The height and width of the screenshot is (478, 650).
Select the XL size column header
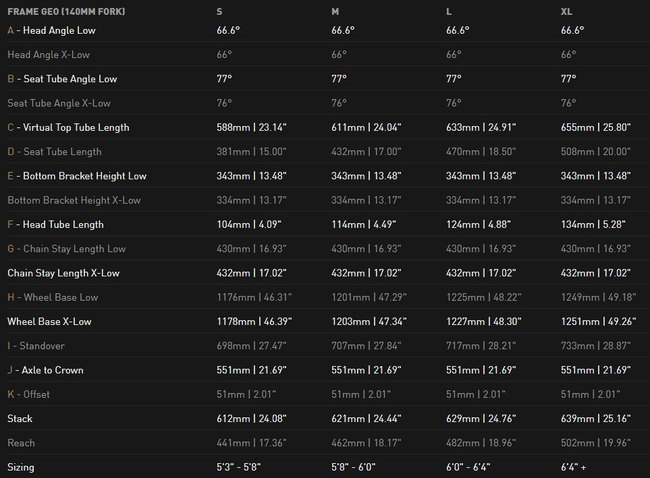tap(566, 12)
